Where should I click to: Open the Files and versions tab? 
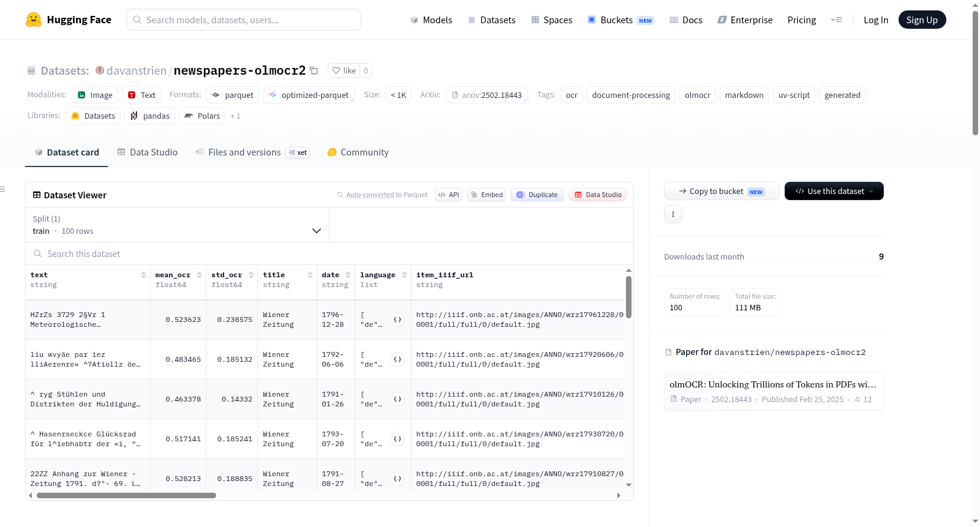[252, 152]
